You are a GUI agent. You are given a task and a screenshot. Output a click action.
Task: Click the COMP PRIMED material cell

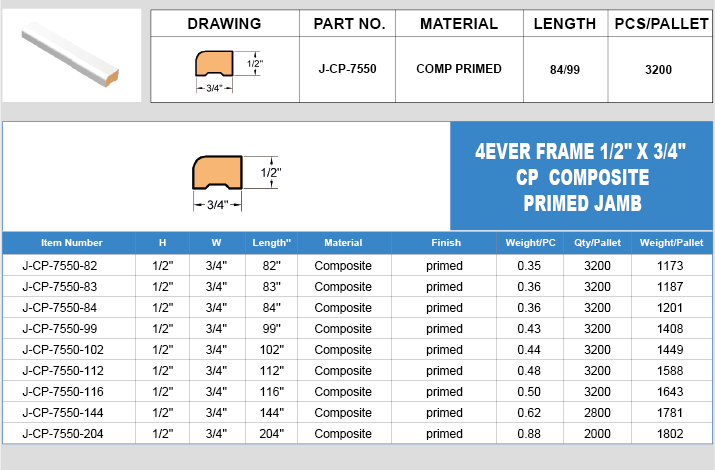tap(459, 69)
